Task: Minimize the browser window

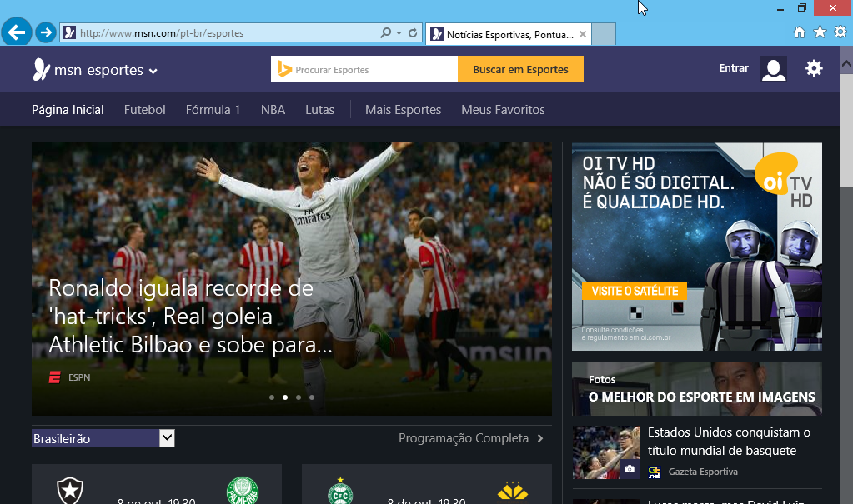Action: pos(780,8)
